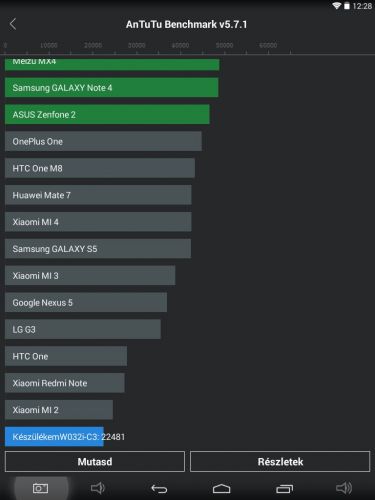This screenshot has height=500, width=375.
Task: Open the recent apps icon
Action: pyautogui.click(x=285, y=489)
